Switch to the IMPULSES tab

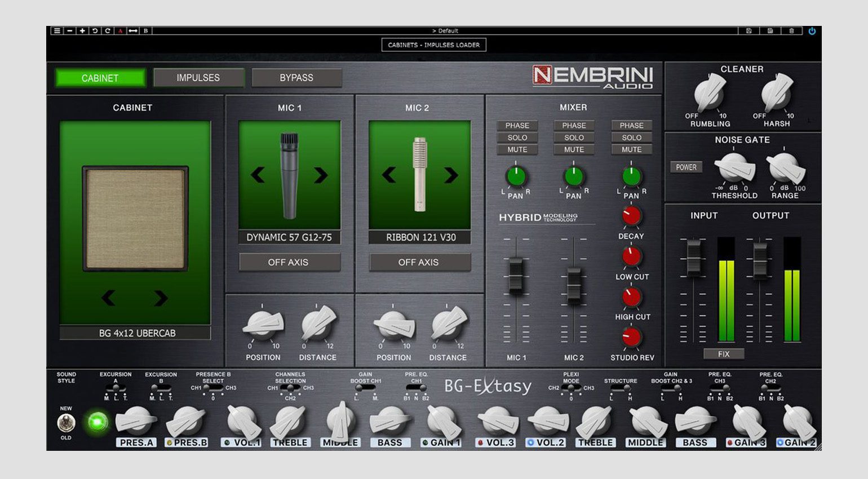(x=198, y=78)
